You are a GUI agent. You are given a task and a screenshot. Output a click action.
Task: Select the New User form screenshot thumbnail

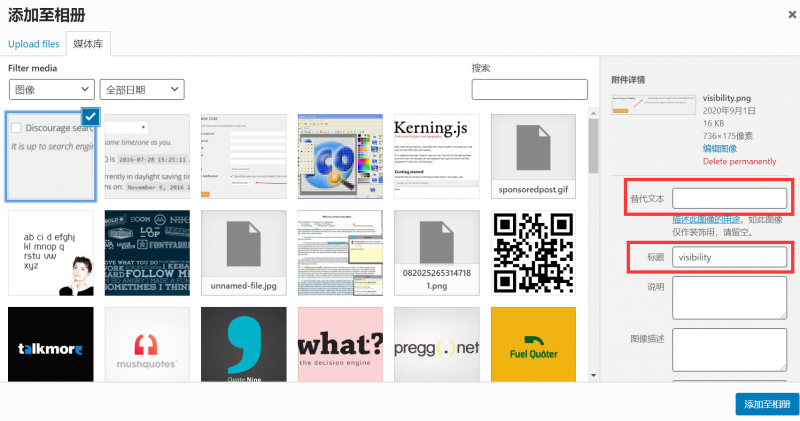[x=243, y=157]
